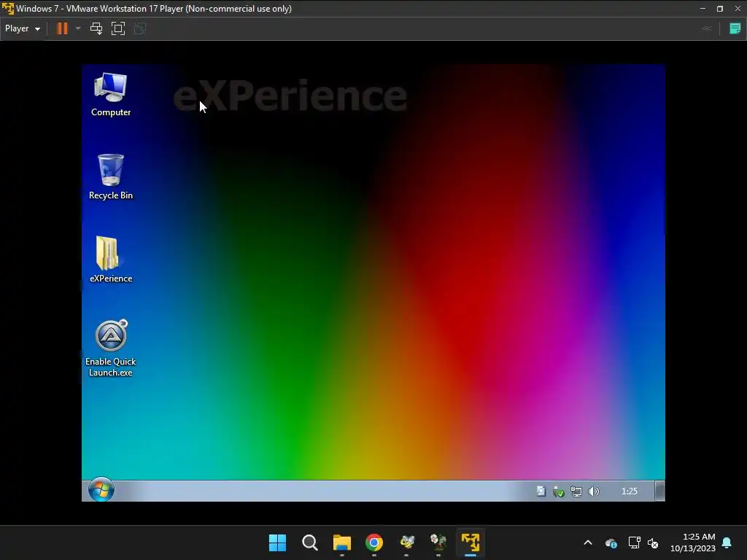Open VMware notes panel icon
This screenshot has height=560, width=747.
click(735, 28)
